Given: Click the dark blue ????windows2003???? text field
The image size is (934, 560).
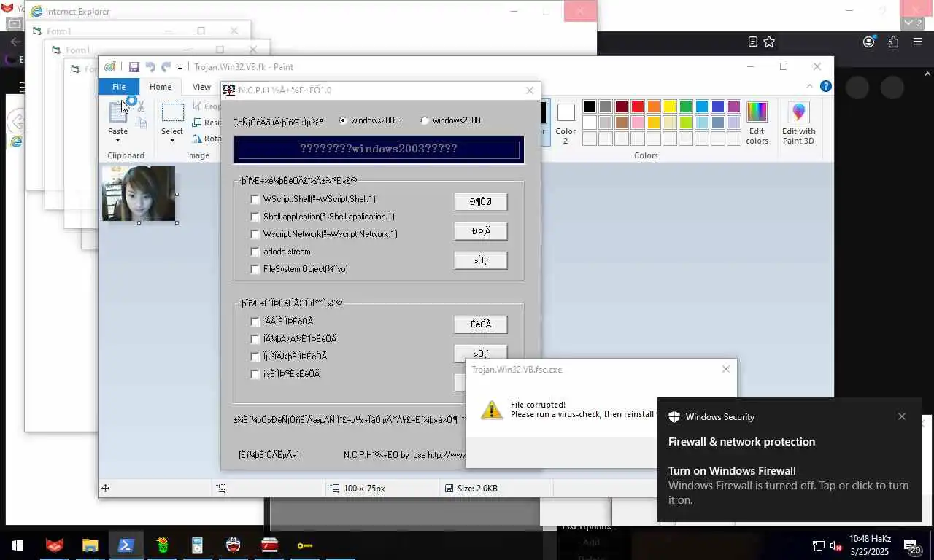Looking at the screenshot, I should tap(379, 149).
